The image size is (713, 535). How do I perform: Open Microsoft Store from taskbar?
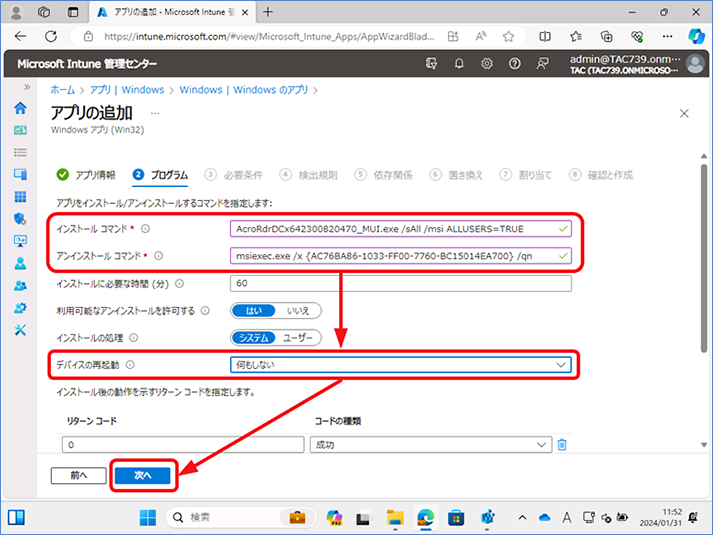point(456,517)
